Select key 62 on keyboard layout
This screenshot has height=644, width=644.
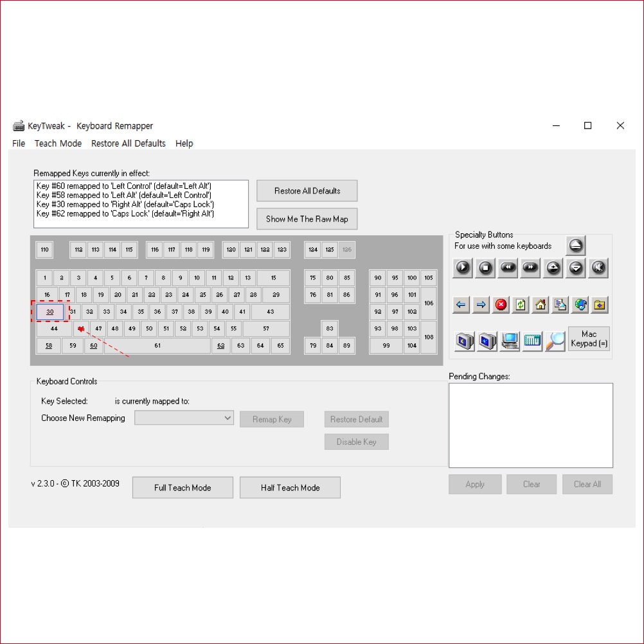220,345
